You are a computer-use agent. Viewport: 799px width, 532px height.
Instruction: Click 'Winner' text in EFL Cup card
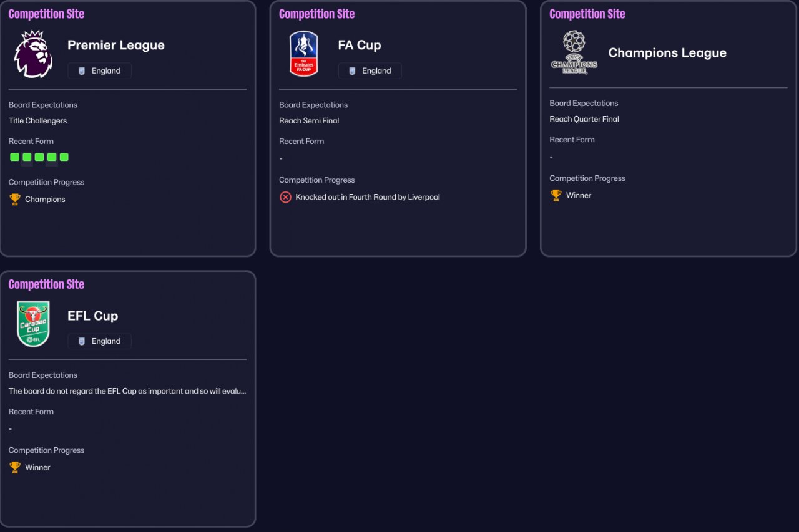pos(37,467)
